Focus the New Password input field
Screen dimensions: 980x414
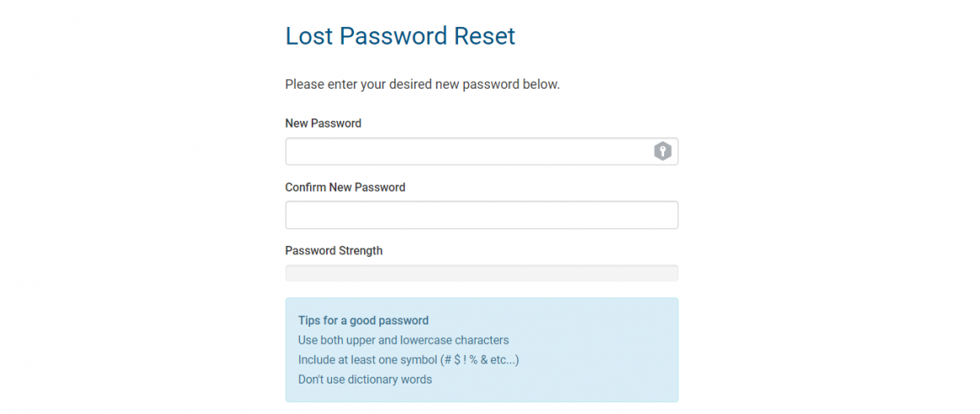click(x=482, y=151)
